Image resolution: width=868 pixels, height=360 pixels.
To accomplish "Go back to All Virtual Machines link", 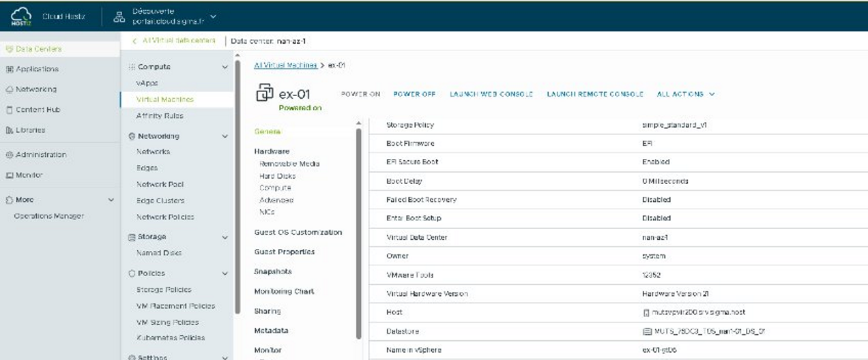I will pos(285,65).
